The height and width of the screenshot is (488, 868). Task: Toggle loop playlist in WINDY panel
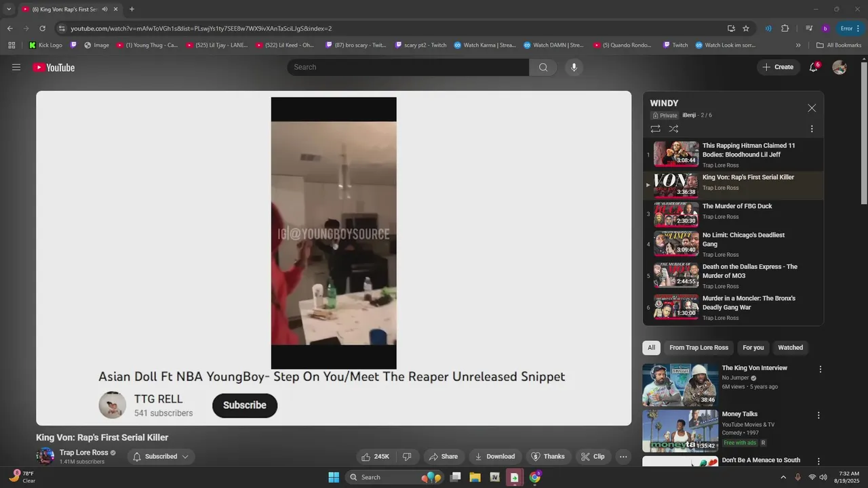[x=655, y=129]
